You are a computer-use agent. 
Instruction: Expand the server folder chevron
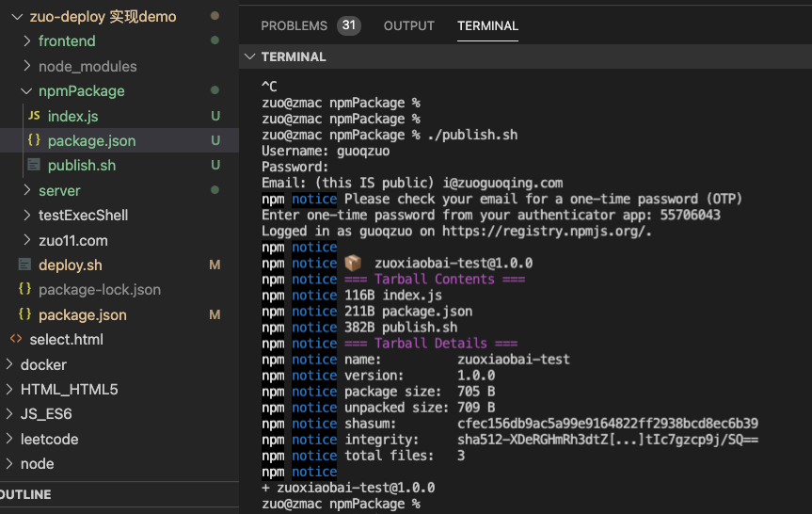point(27,190)
